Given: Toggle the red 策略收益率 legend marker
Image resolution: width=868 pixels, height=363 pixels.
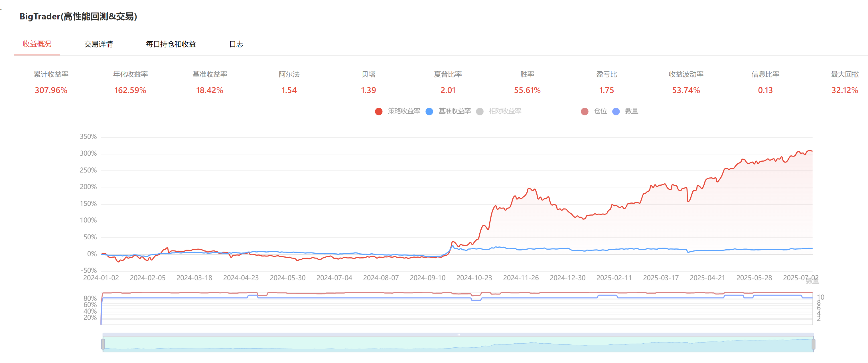Looking at the screenshot, I should [379, 112].
